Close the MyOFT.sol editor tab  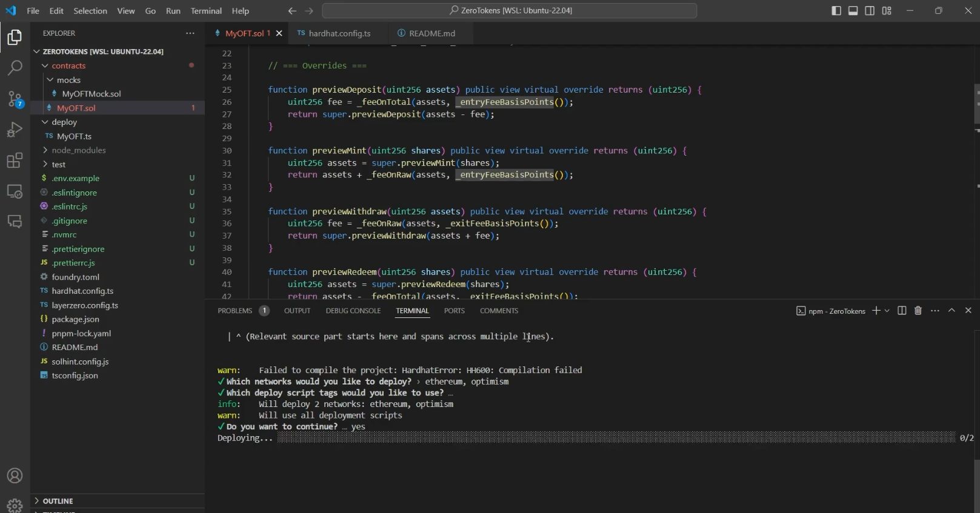pyautogui.click(x=279, y=33)
